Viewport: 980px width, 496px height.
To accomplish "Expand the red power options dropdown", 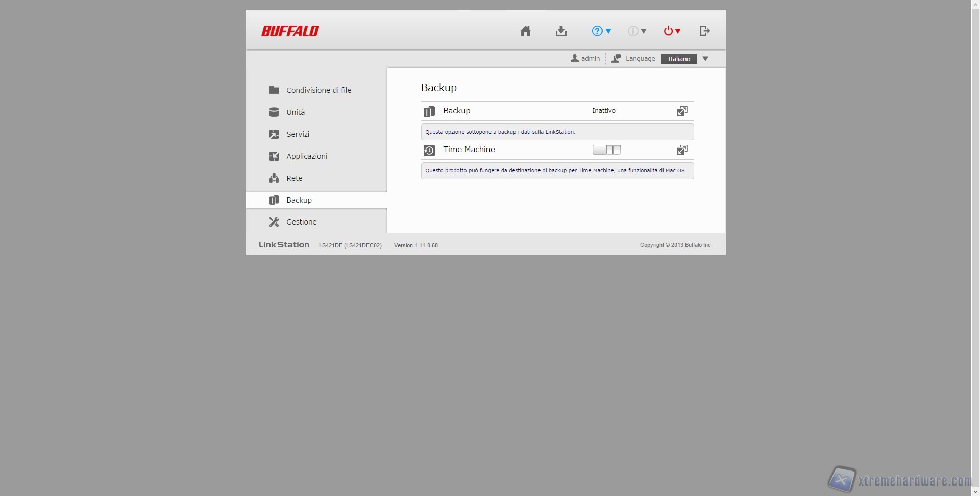I will pos(672,31).
